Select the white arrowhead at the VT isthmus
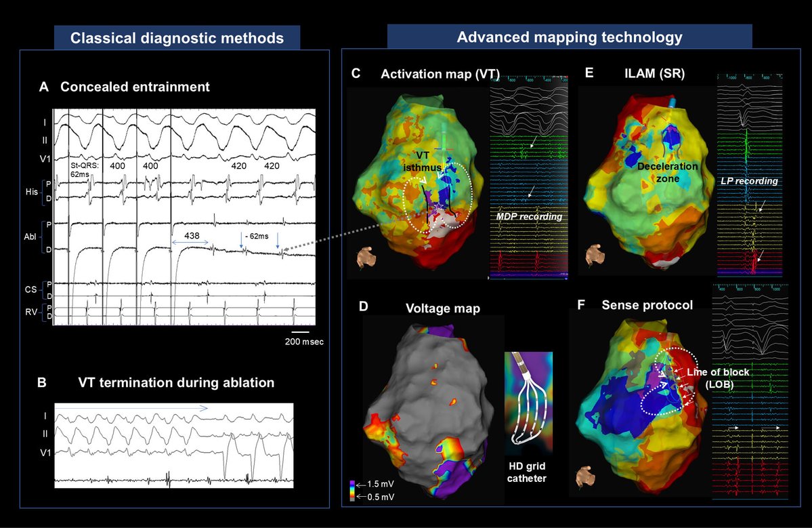 click(423, 180)
